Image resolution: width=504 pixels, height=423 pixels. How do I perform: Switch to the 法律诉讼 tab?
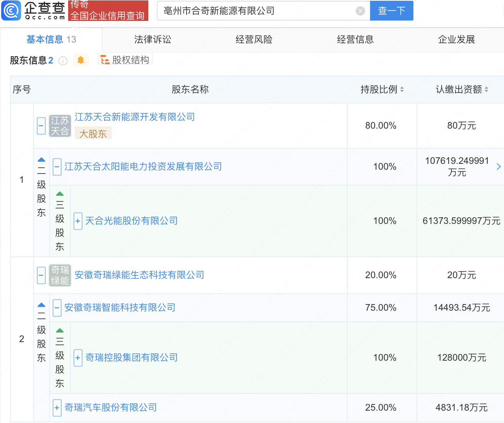coord(153,40)
